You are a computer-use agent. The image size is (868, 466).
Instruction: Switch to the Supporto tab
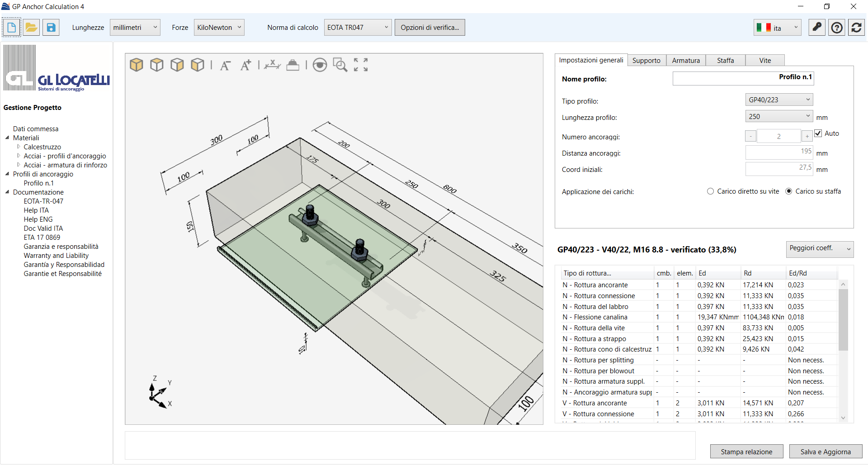click(646, 61)
